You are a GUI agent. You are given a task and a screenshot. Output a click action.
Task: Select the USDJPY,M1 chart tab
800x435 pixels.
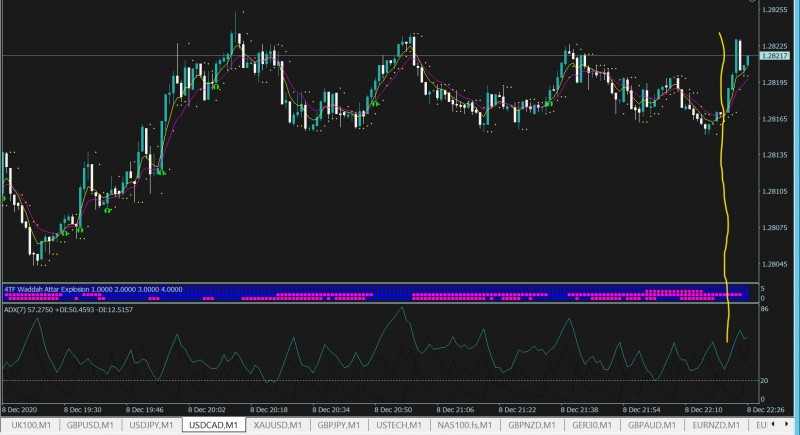pos(151,425)
